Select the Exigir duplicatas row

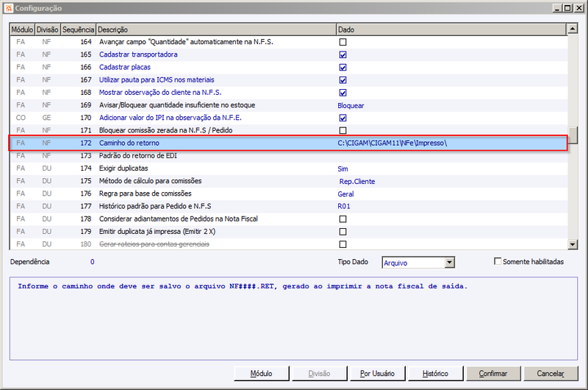(288, 169)
